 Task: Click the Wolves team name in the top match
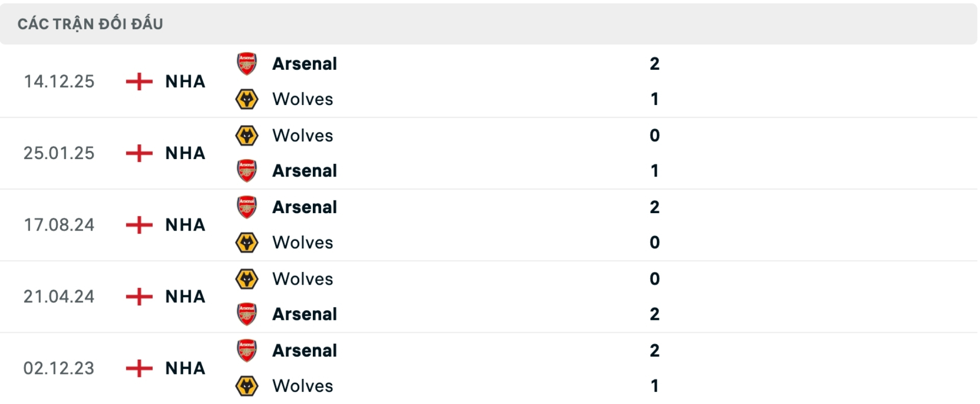tap(303, 99)
